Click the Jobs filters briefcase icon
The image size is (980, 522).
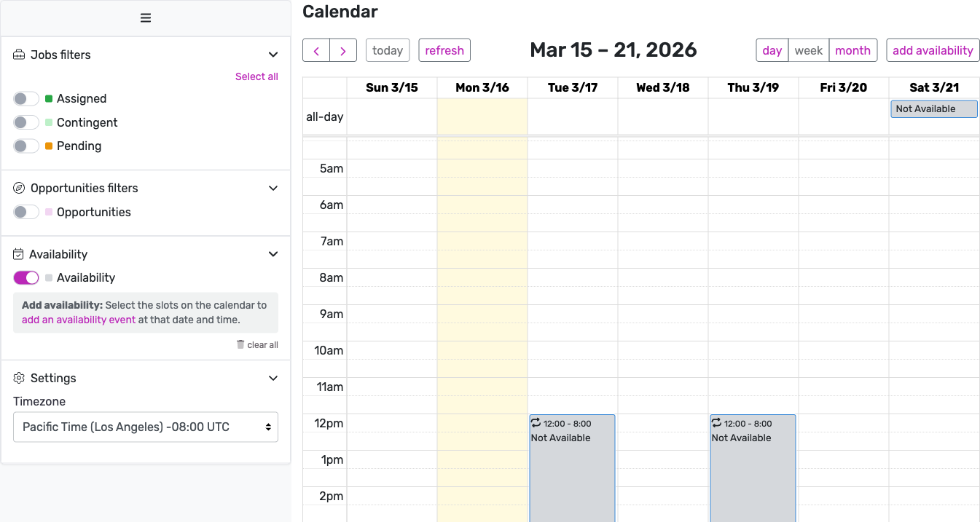[x=17, y=55]
